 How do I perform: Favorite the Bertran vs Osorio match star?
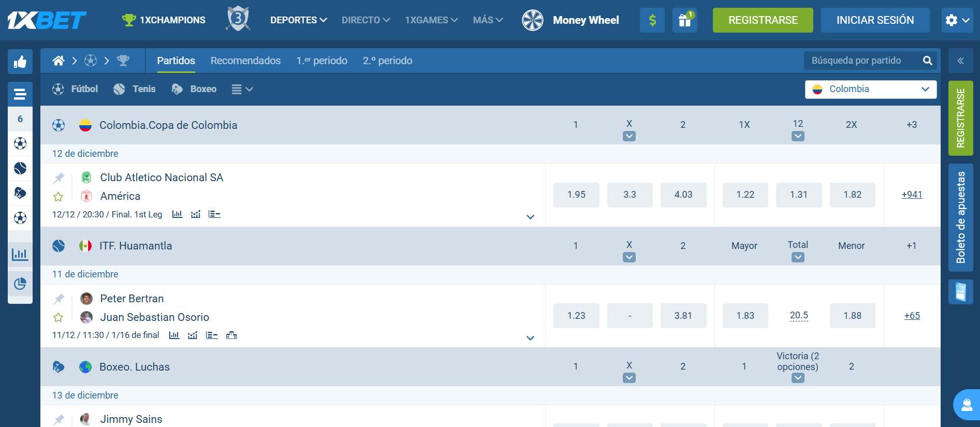[58, 317]
